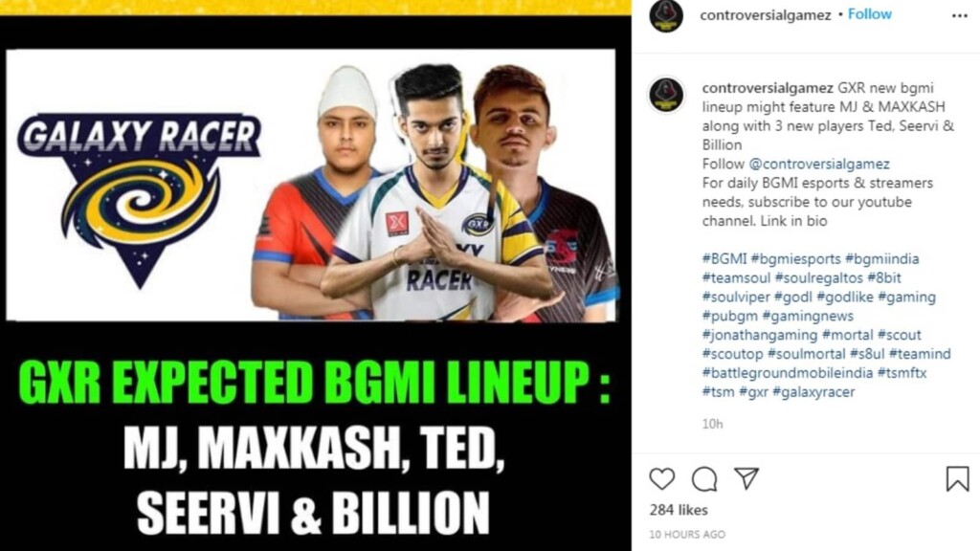
Task: Like the post with the heart icon
Action: [662, 479]
